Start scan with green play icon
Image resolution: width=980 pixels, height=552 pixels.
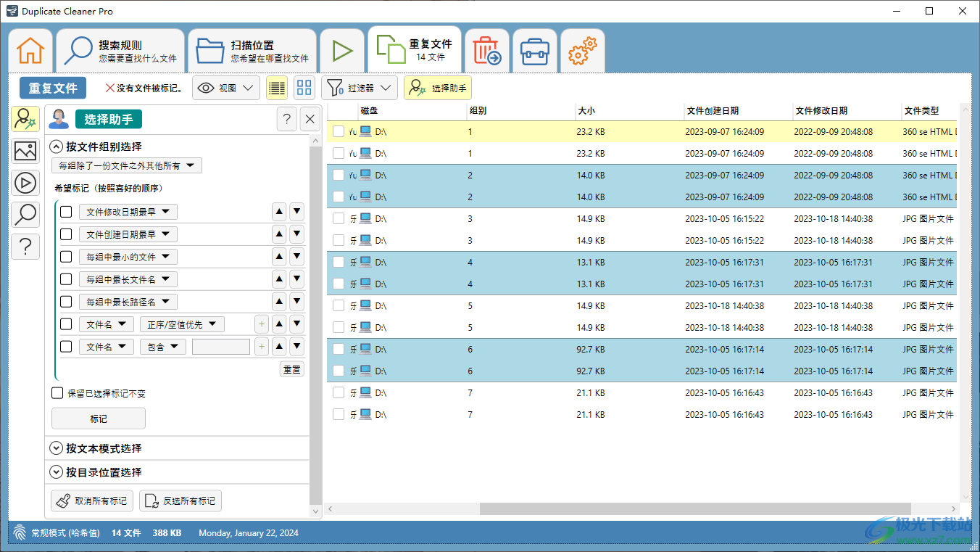tap(342, 51)
